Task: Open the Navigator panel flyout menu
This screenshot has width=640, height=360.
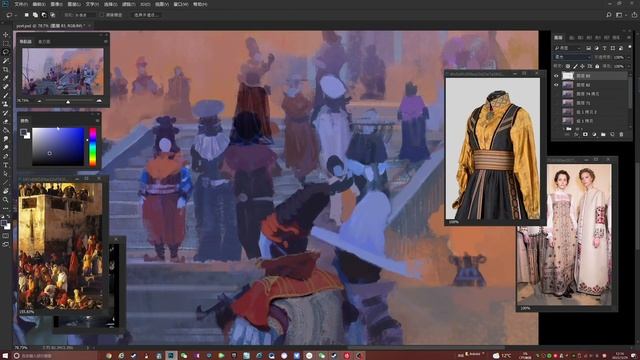Action: point(106,41)
